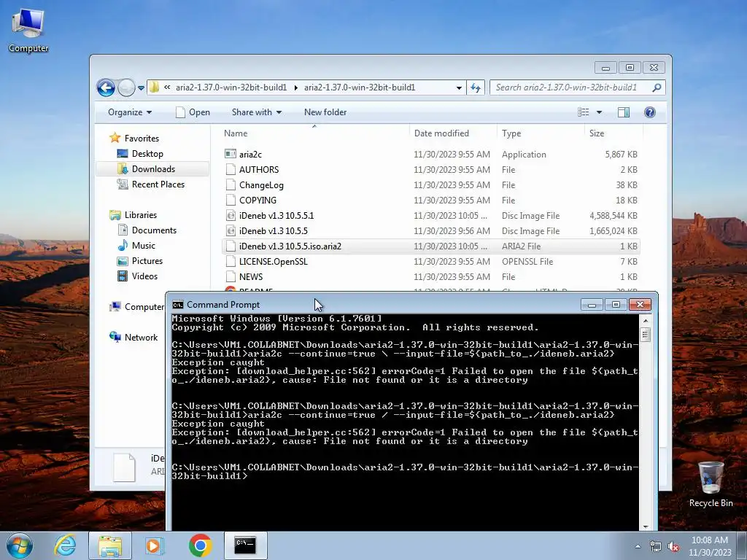This screenshot has height=560, width=747.
Task: Click Windows Explorer taskbar icon
Action: click(110, 545)
